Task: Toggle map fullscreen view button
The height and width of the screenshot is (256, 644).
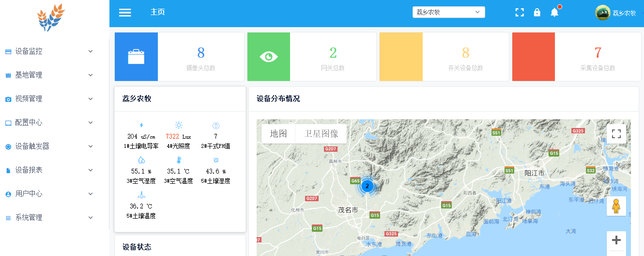Action: pos(616,134)
